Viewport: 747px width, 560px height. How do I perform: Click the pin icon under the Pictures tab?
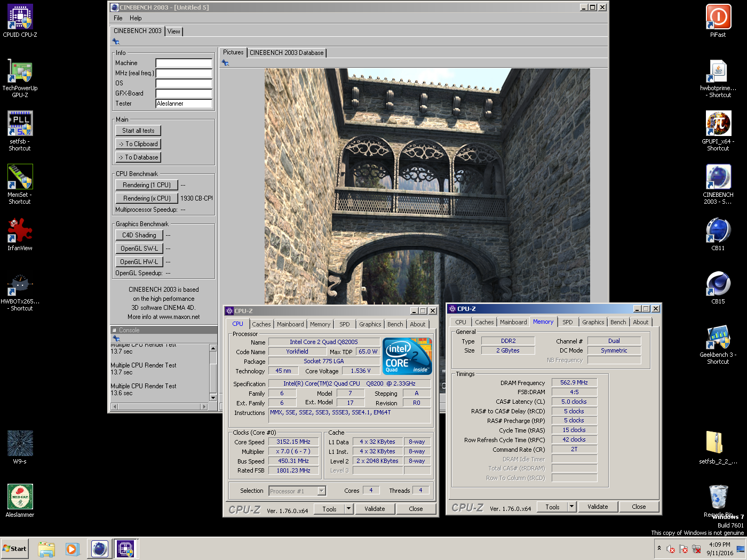pos(225,62)
